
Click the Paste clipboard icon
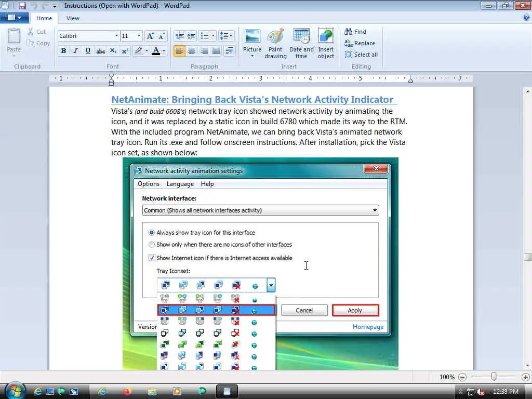14,36
